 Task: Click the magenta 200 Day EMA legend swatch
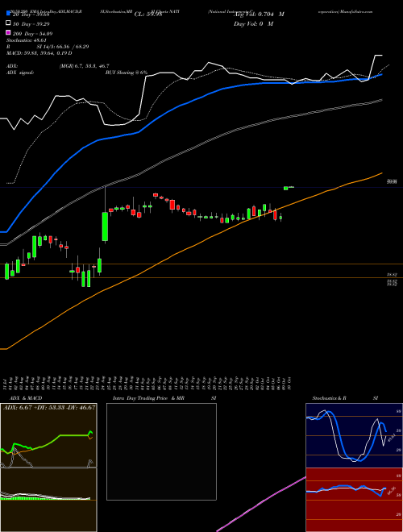[x=8, y=32]
